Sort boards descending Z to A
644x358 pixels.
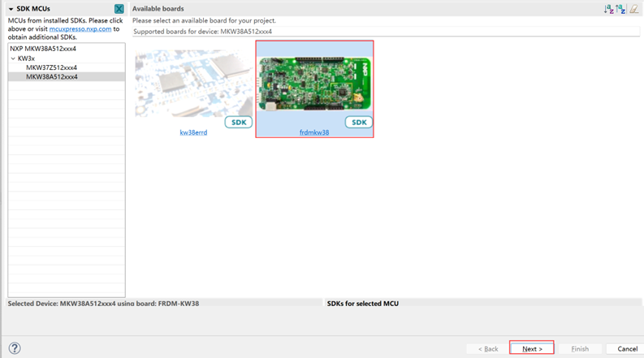[x=620, y=9]
